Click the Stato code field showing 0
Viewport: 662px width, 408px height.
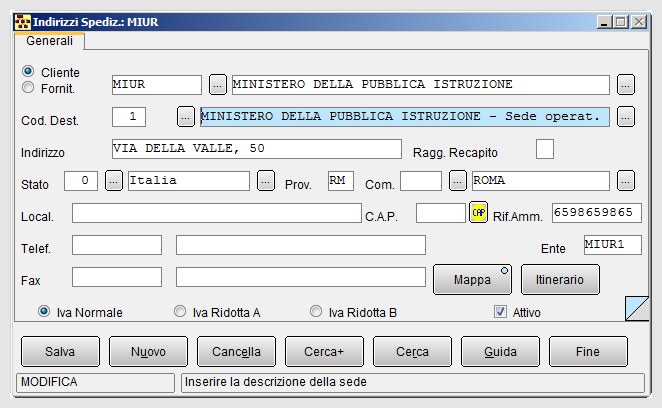click(81, 181)
